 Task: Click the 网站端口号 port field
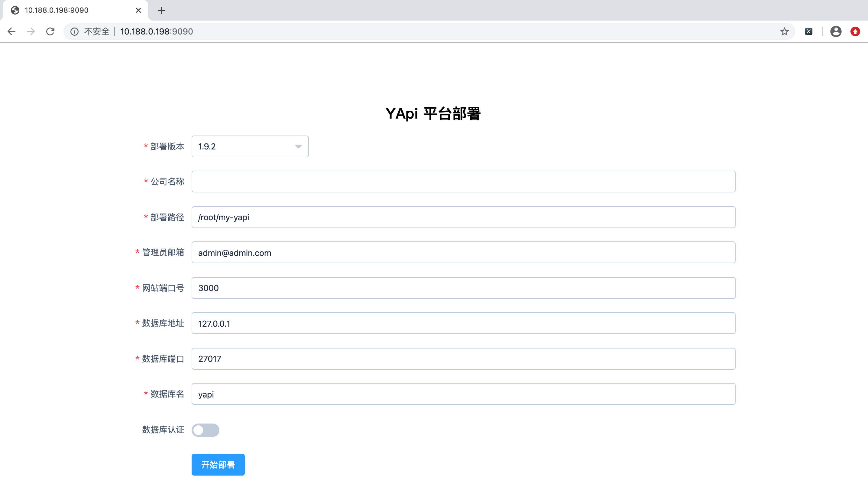pos(463,288)
